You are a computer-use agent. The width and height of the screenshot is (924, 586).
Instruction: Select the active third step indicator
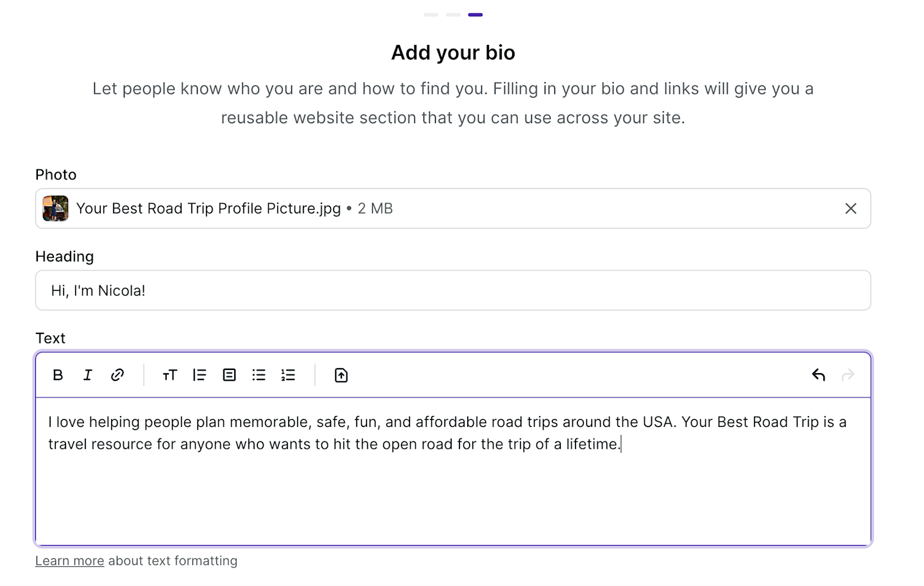475,15
